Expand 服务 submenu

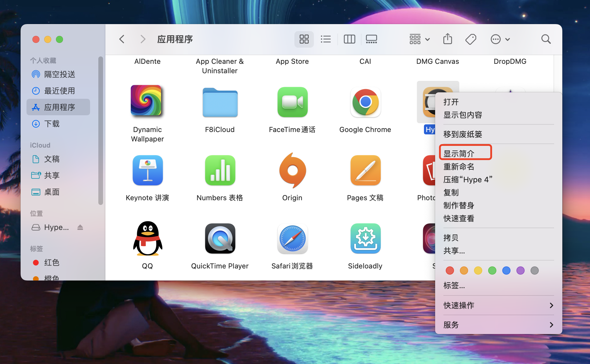499,325
